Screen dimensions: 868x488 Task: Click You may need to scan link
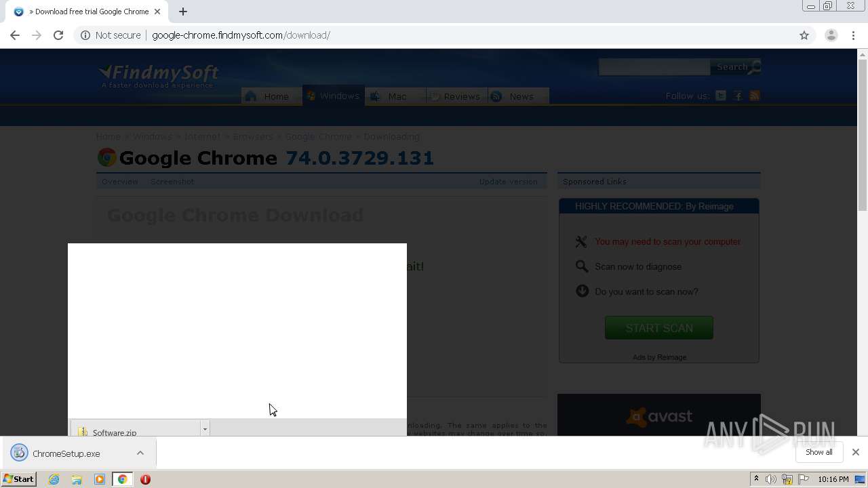(x=667, y=241)
